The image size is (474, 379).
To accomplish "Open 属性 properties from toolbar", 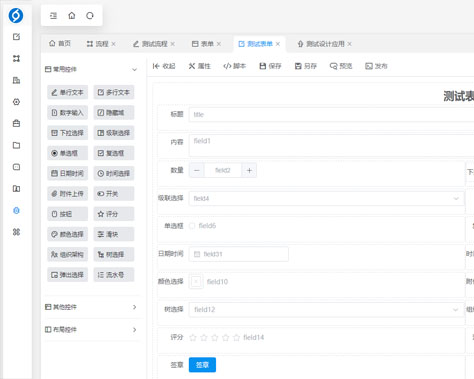I will [x=200, y=66].
